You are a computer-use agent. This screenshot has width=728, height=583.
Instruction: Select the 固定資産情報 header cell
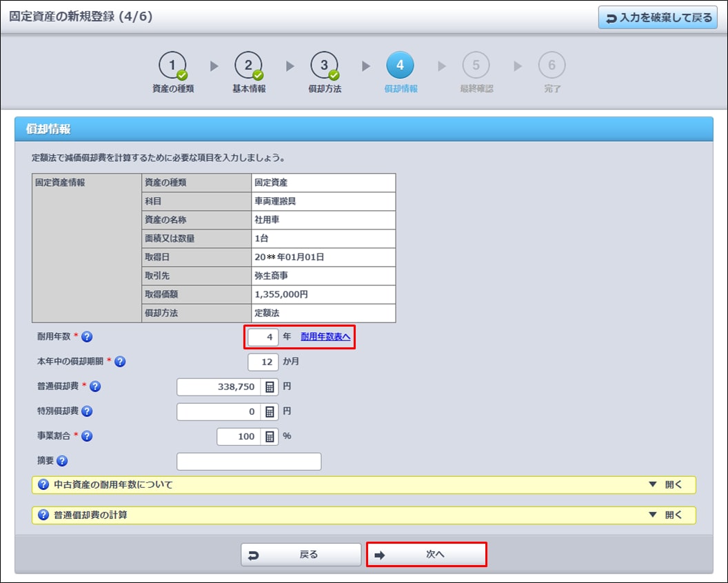point(87,248)
